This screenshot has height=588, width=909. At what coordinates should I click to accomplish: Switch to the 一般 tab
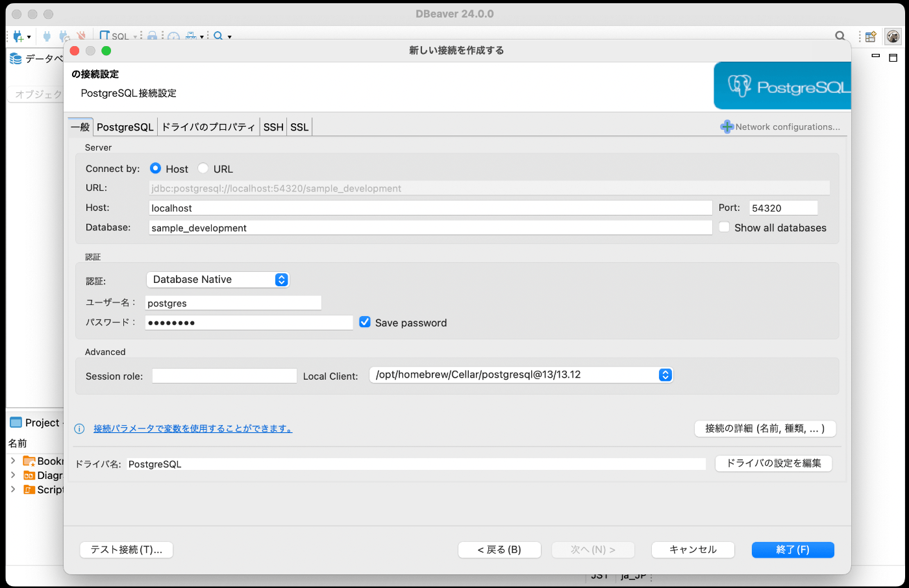(81, 127)
